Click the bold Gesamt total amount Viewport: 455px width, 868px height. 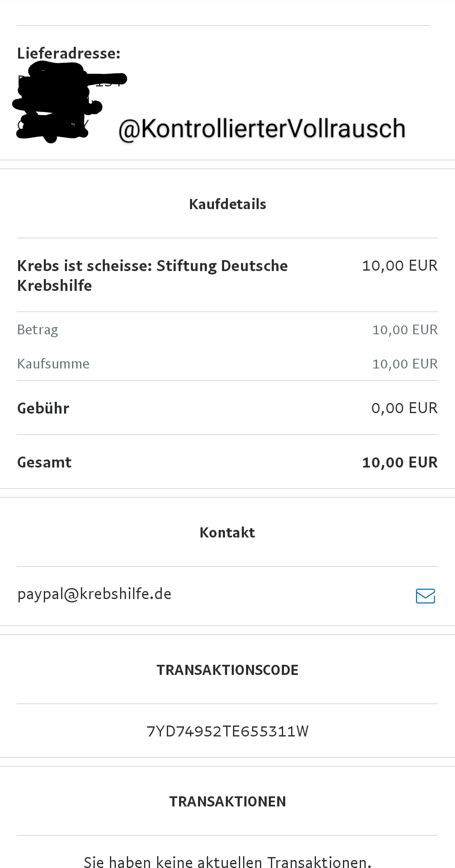(x=400, y=462)
